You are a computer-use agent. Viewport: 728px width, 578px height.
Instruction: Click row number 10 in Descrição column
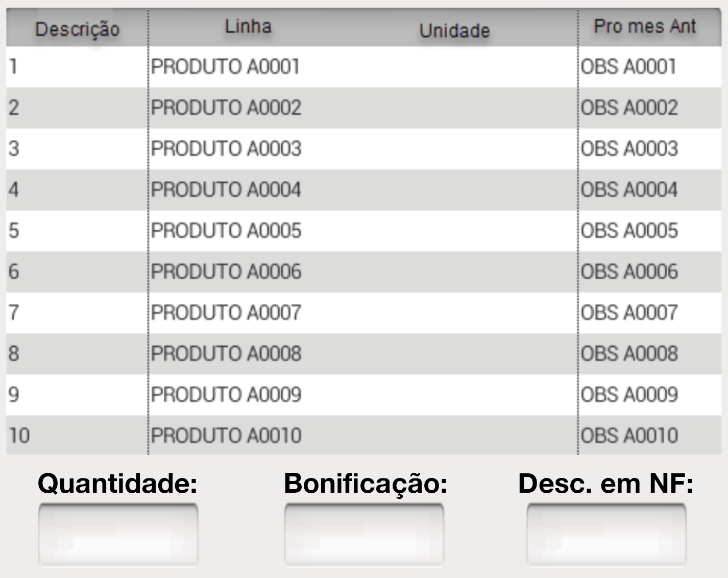pyautogui.click(x=77, y=435)
